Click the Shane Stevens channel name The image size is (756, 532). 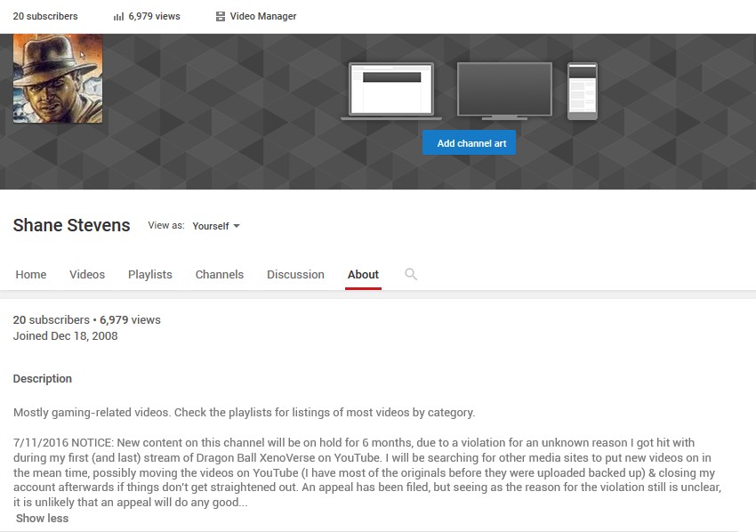point(71,226)
